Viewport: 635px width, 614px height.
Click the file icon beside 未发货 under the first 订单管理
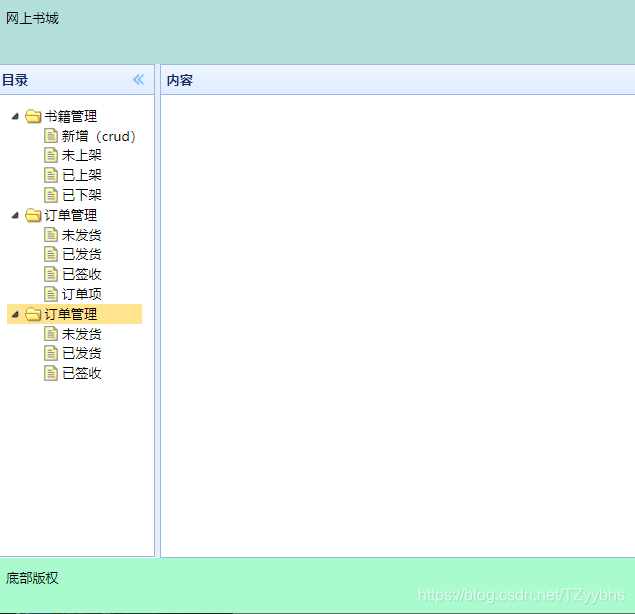tap(51, 235)
